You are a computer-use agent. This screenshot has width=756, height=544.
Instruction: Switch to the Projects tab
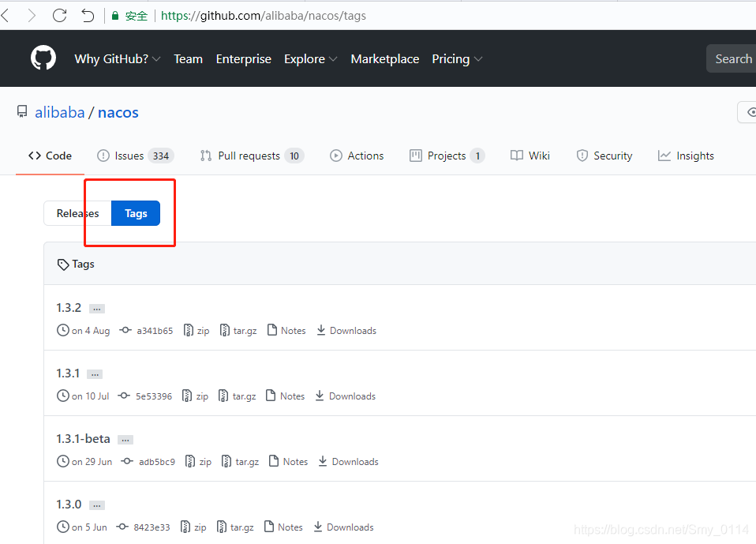[x=447, y=156]
